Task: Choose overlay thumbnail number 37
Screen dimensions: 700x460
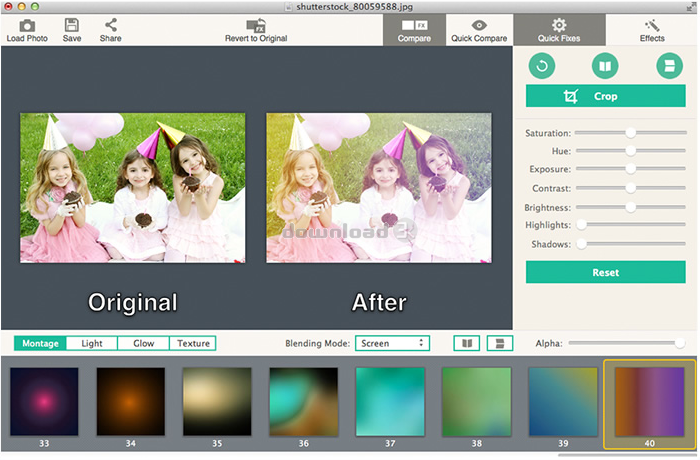Action: [x=389, y=401]
